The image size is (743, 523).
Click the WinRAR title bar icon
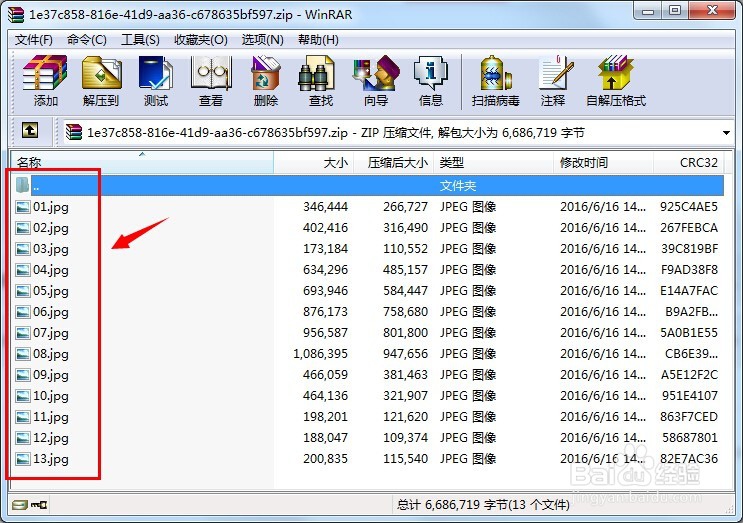(16, 15)
